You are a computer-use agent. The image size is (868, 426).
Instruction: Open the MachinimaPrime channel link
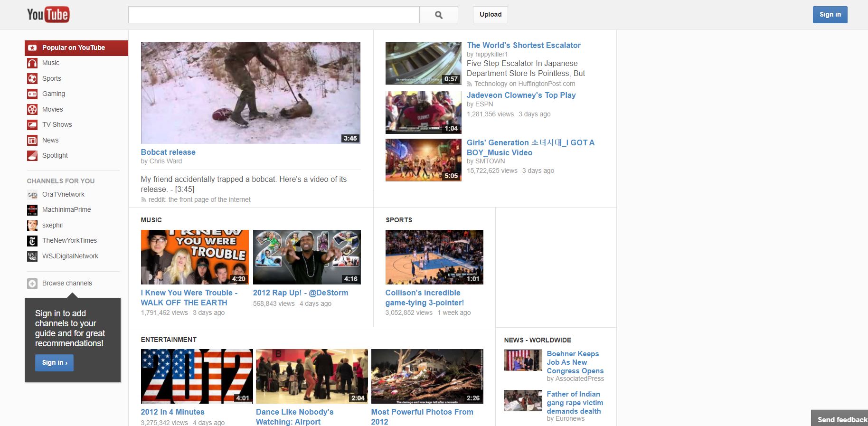tap(66, 210)
